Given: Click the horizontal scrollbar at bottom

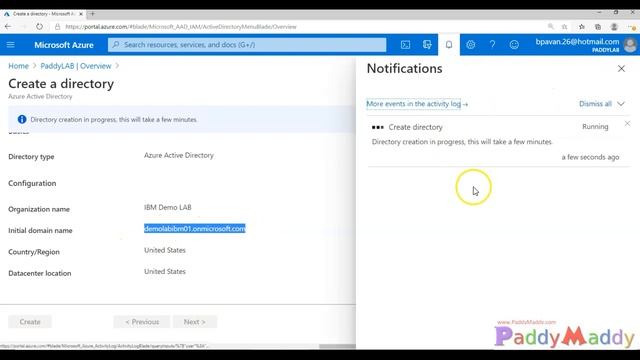Looking at the screenshot, I should point(337,346).
